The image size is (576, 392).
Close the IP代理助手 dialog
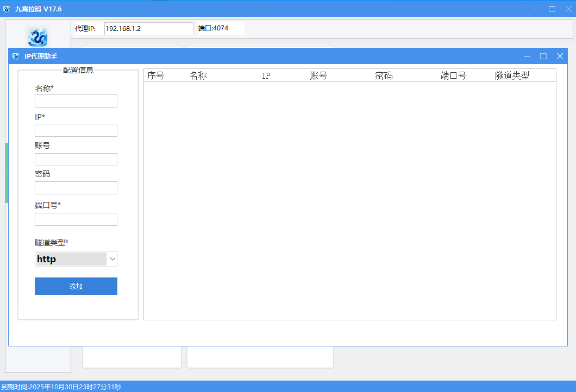[x=560, y=56]
